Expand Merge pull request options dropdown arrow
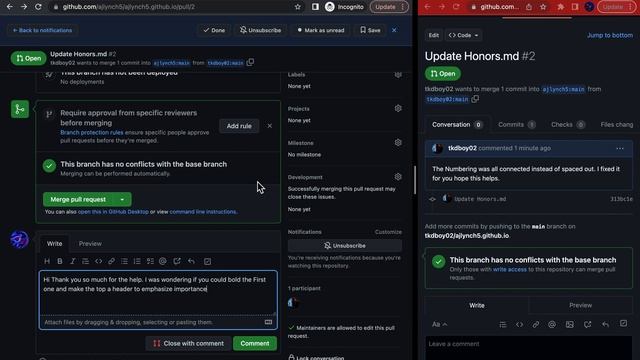640x360 pixels. click(122, 199)
